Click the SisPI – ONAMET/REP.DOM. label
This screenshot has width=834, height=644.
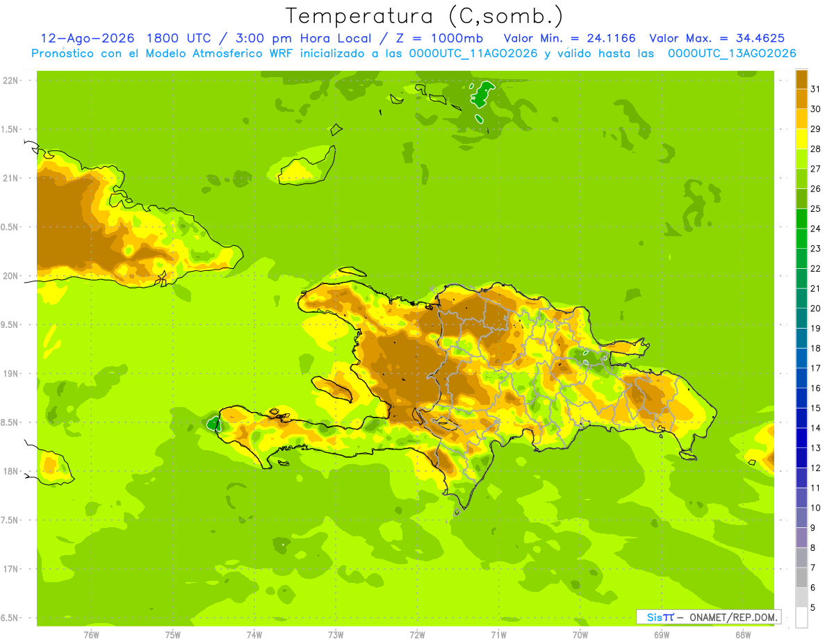click(x=708, y=617)
